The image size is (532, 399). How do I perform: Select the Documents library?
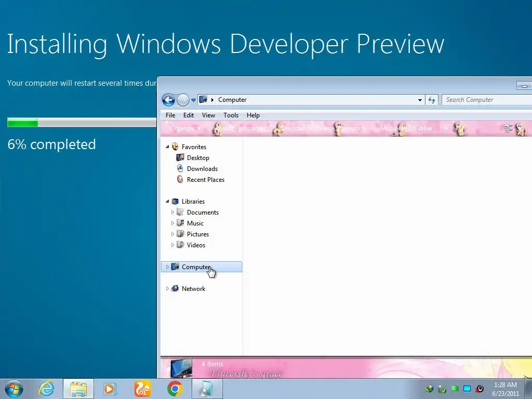tap(203, 212)
